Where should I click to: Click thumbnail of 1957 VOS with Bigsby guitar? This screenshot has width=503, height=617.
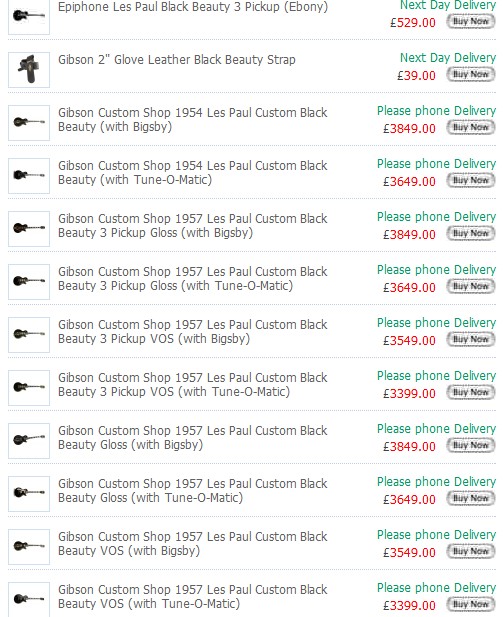point(29,547)
